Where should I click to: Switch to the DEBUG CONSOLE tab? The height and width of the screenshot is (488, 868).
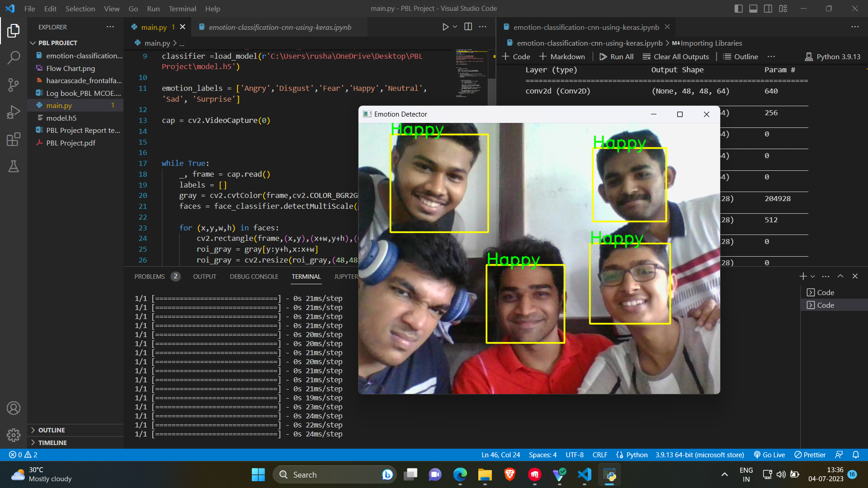254,277
